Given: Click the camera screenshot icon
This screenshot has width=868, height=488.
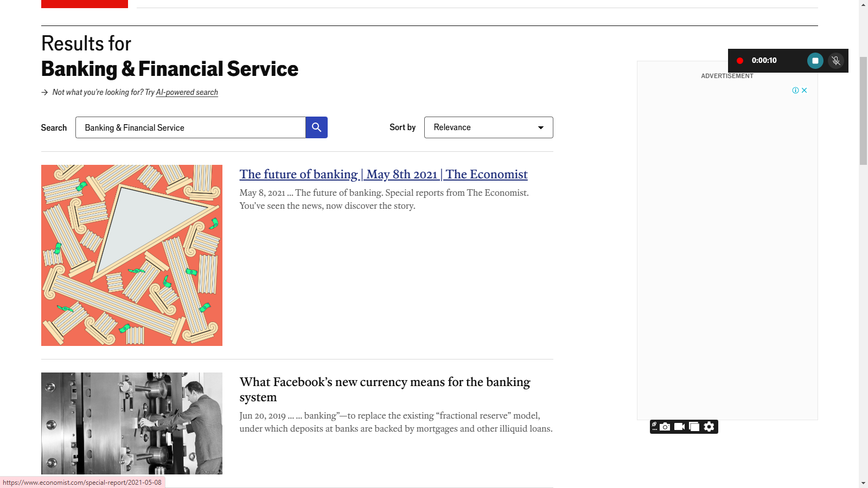Looking at the screenshot, I should pos(665,427).
